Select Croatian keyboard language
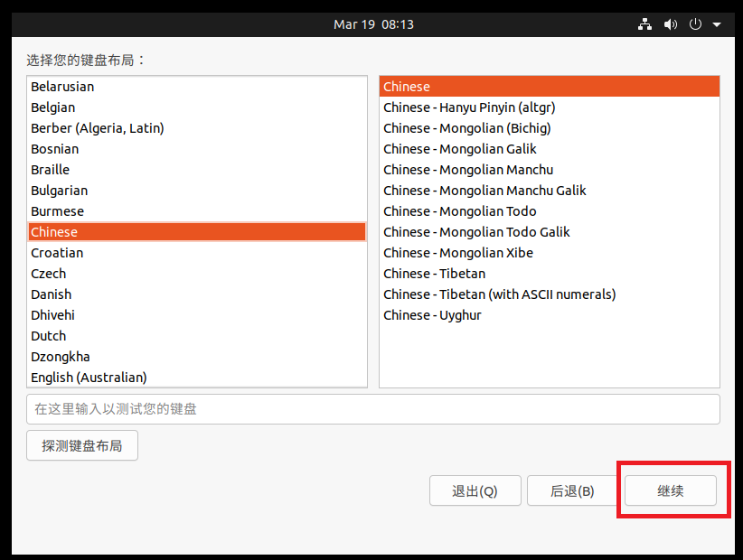This screenshot has height=560, width=743. tap(57, 253)
